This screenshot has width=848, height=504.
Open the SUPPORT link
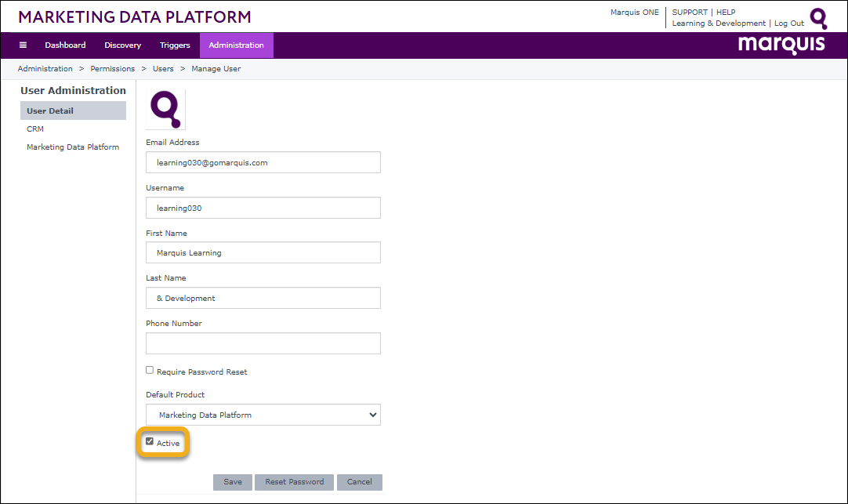click(690, 13)
